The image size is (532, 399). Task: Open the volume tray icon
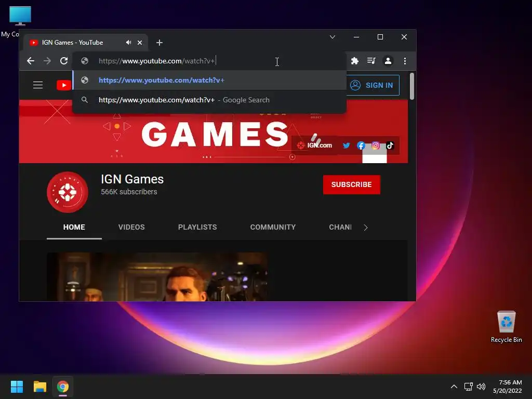coord(481,387)
